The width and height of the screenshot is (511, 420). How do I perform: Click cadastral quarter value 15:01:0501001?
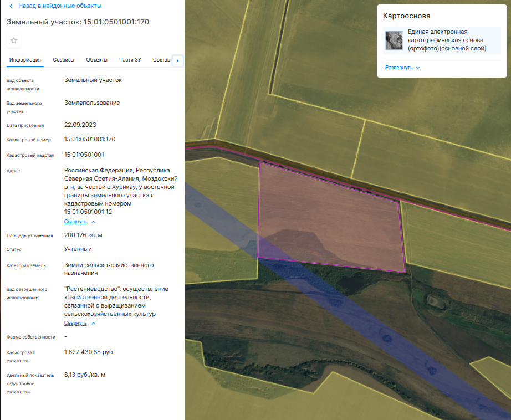[84, 155]
